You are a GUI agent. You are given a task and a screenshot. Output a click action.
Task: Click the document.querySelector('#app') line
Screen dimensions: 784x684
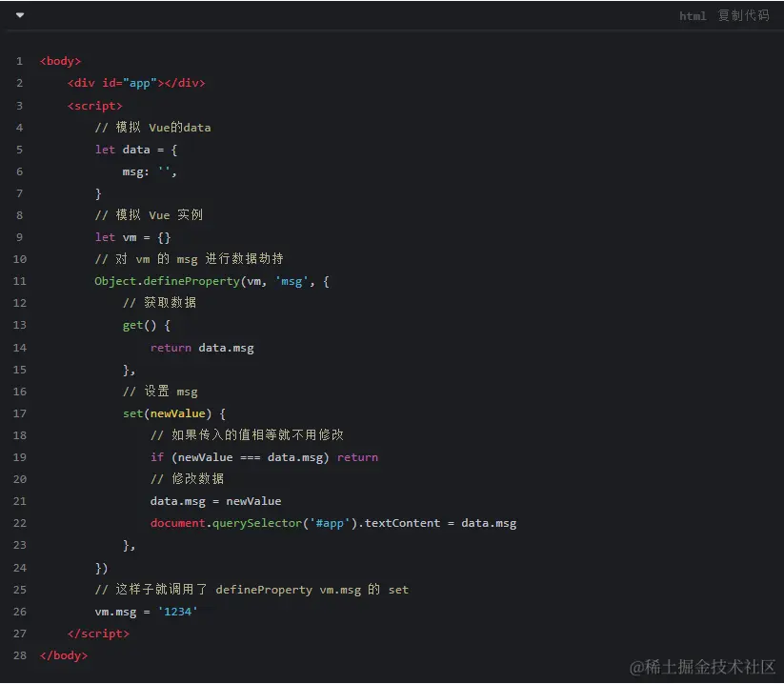coord(333,523)
